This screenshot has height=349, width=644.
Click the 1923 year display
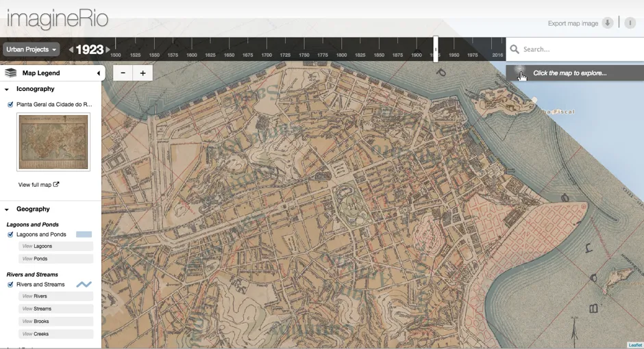pyautogui.click(x=90, y=50)
